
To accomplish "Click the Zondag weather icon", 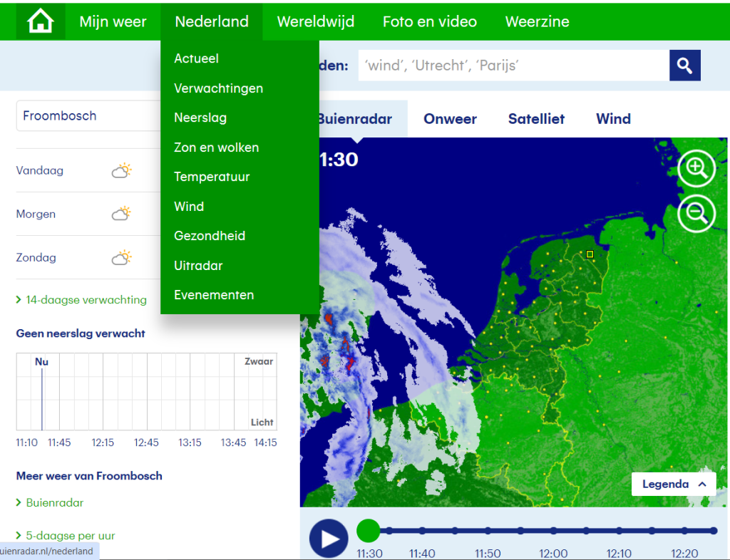I will click(121, 258).
